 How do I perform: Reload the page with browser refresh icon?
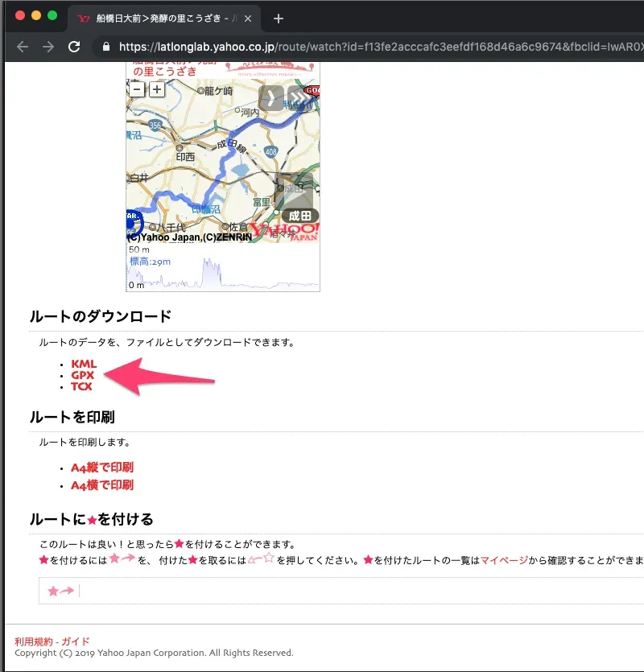tap(74, 47)
